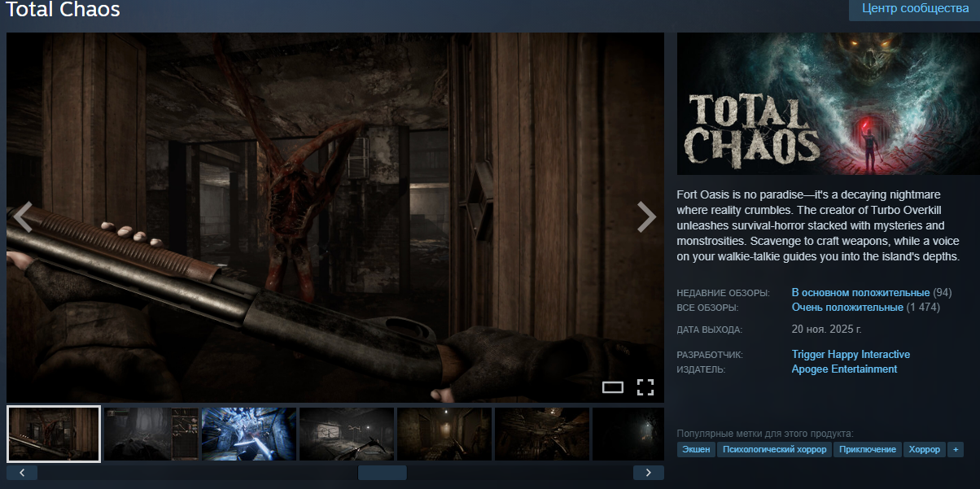View В основном положительные recent reviews

click(860, 293)
